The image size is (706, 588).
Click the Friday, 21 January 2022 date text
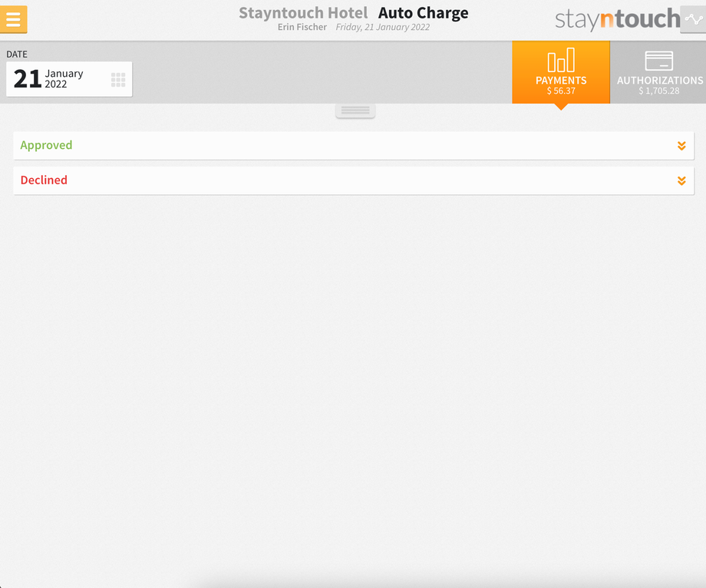click(383, 27)
